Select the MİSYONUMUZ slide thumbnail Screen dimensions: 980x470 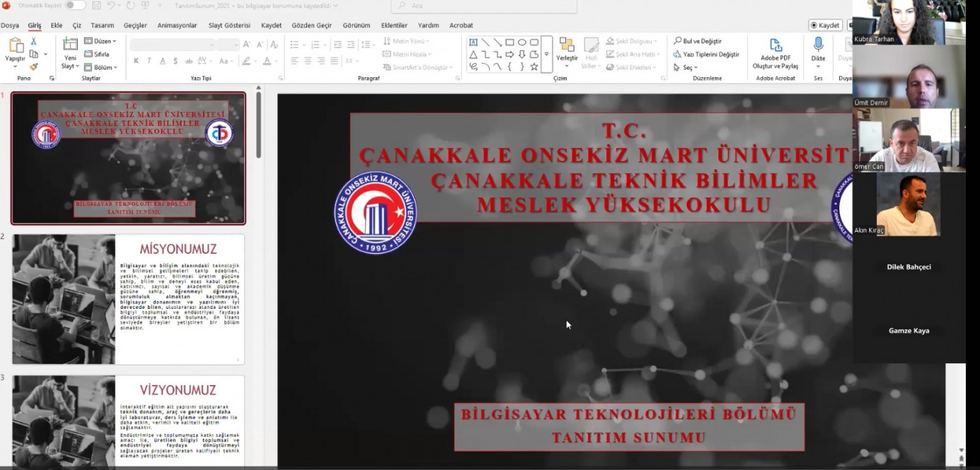pos(128,299)
